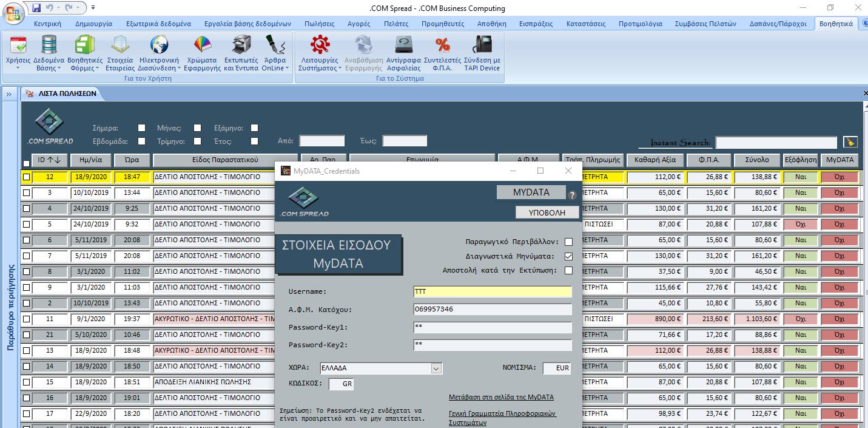
Task: Open the Αποθήκη ribbon tab
Action: (492, 24)
